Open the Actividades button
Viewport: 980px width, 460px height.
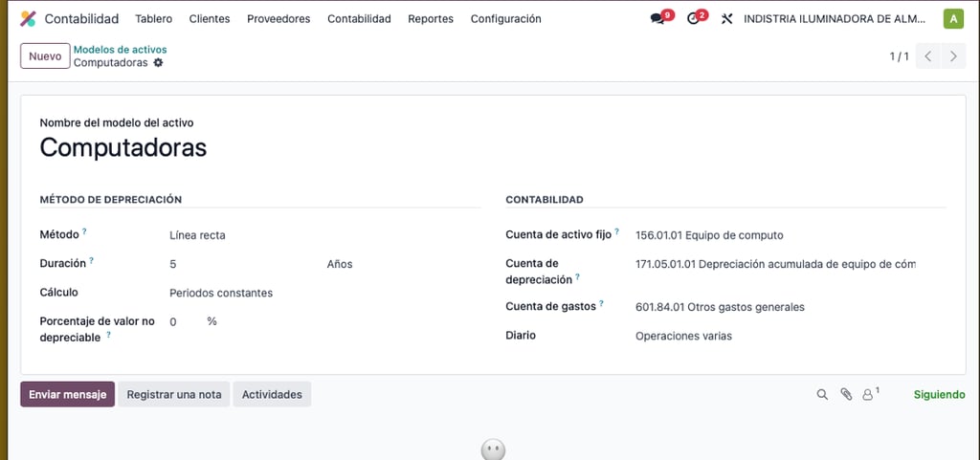pyautogui.click(x=272, y=394)
